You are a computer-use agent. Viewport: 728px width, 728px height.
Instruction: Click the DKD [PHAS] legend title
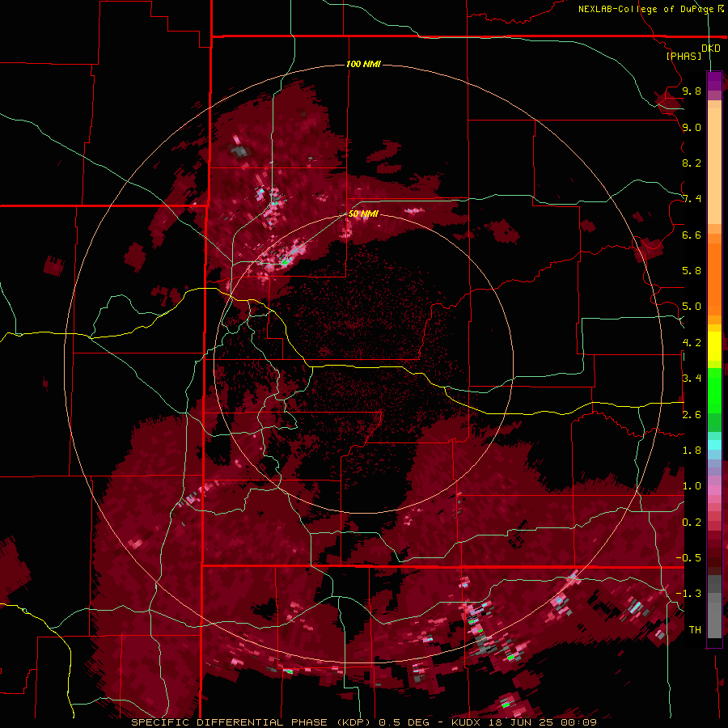tap(692, 52)
